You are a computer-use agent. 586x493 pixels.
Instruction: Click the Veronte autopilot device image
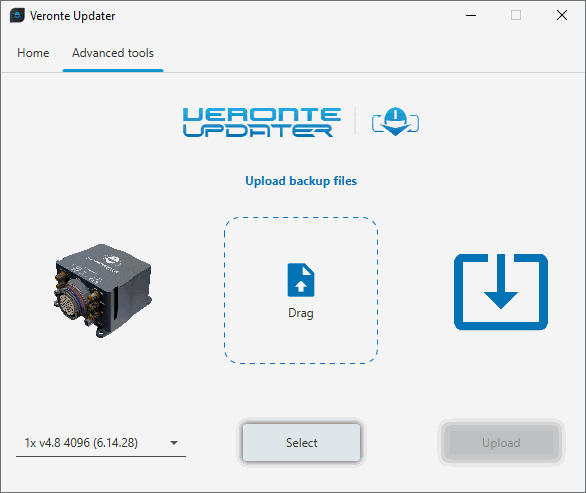[103, 290]
